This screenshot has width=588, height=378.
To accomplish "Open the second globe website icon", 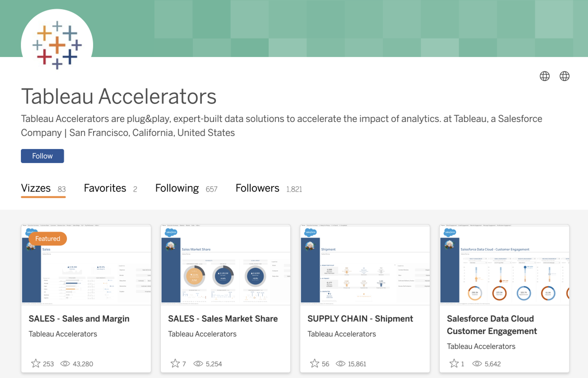I will coord(564,76).
